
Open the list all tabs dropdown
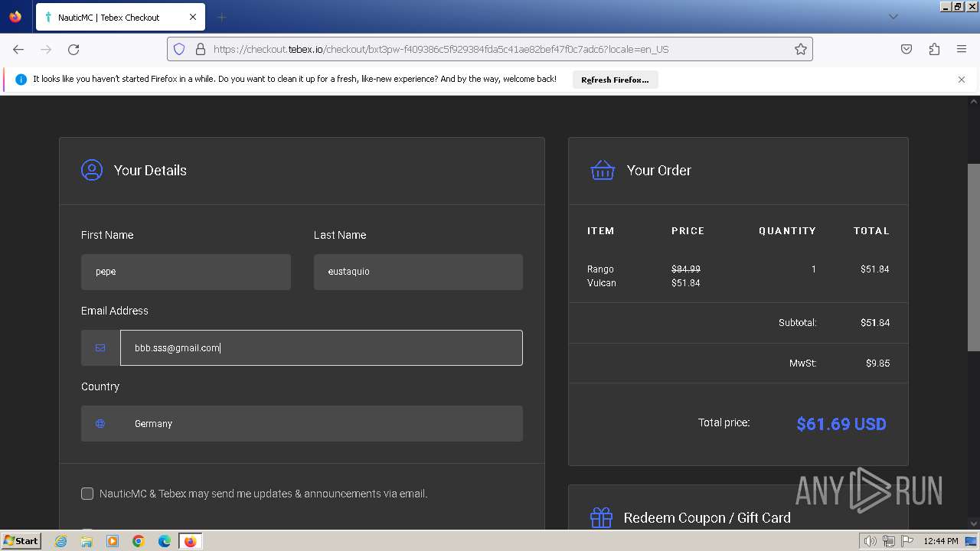coord(893,17)
